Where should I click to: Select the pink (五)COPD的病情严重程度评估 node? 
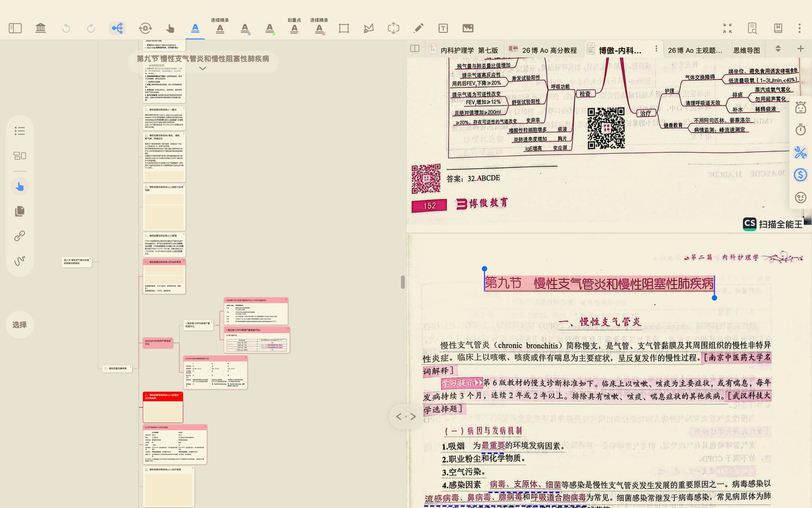click(158, 342)
